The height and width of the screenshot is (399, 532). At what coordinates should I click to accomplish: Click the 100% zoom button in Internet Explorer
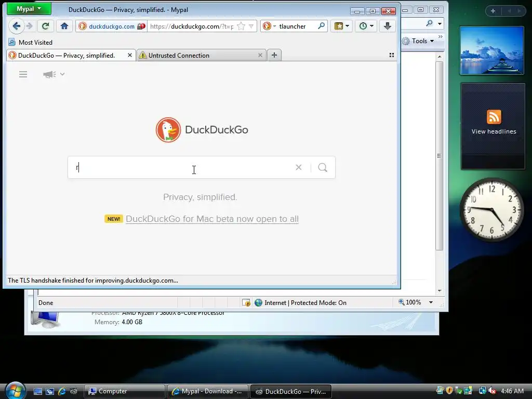(x=410, y=302)
